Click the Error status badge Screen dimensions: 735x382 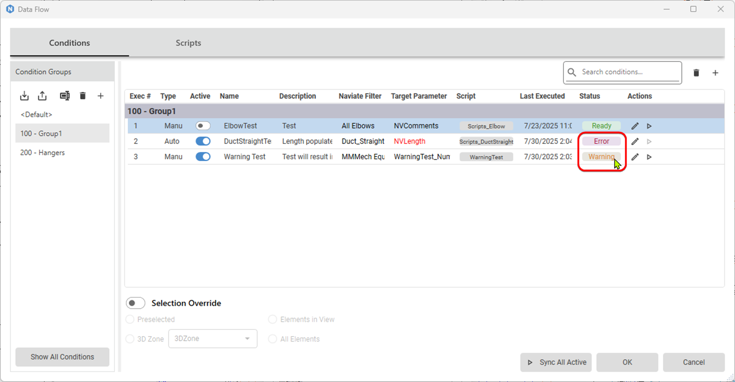coord(601,141)
